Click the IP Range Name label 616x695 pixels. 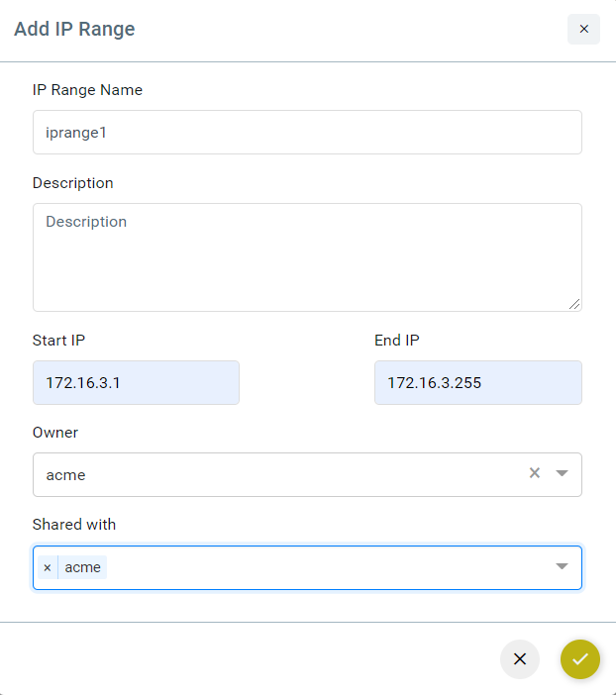pos(87,90)
